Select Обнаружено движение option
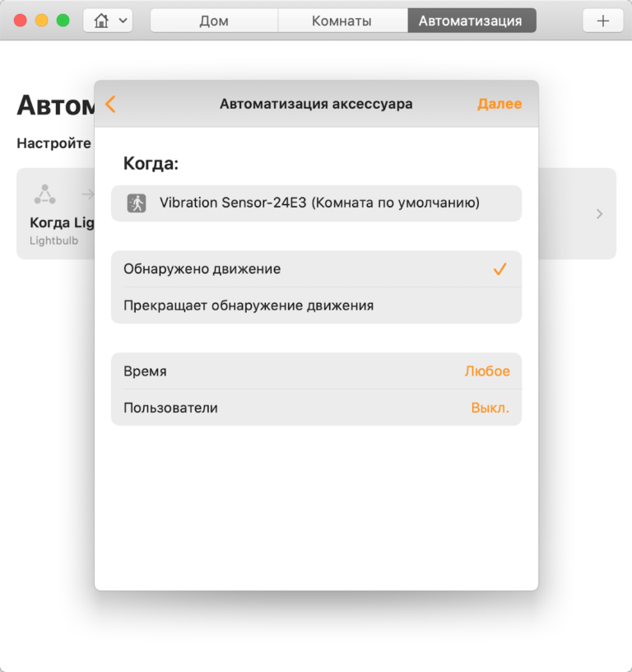Viewport: 632px width, 672px height. (316, 269)
